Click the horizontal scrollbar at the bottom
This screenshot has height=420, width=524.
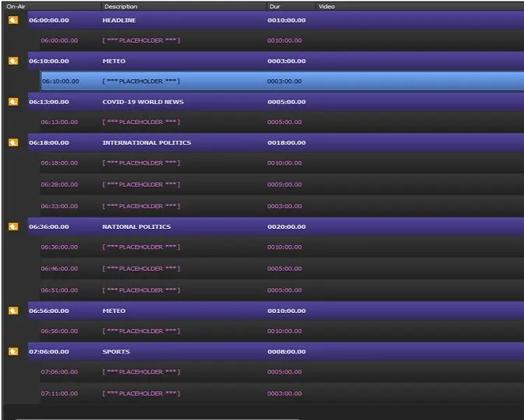click(x=157, y=418)
